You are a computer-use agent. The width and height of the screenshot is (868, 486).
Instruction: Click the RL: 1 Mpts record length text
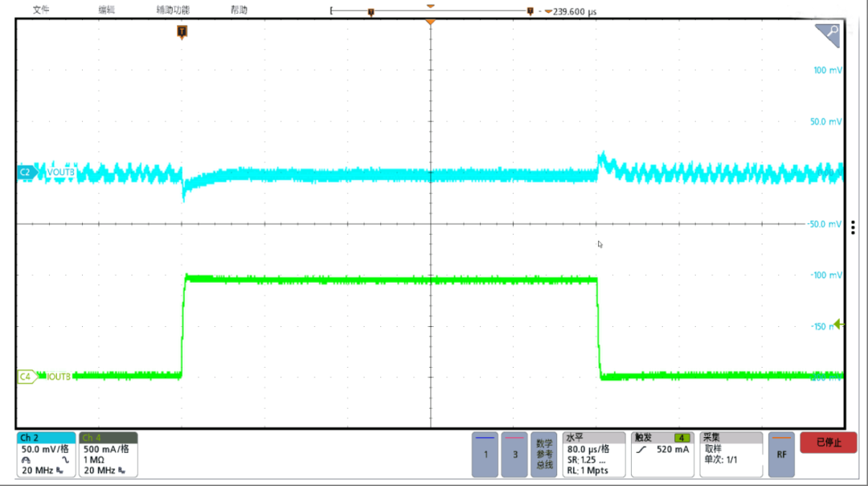pyautogui.click(x=588, y=471)
